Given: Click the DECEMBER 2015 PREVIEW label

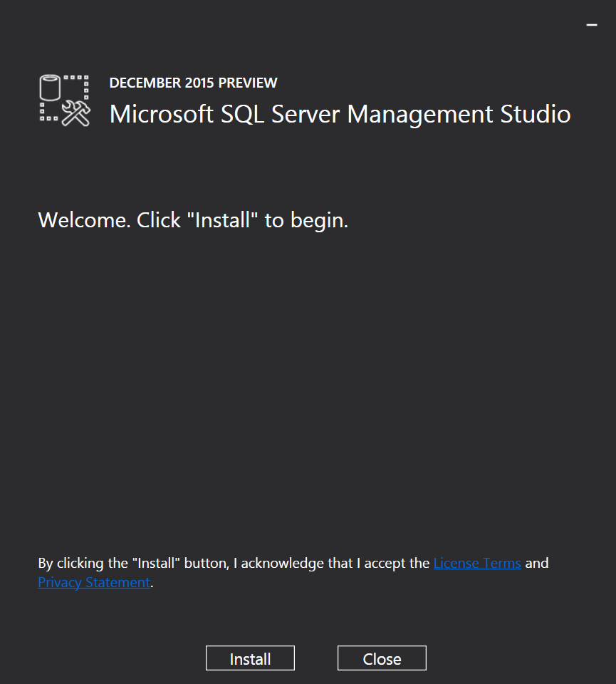Looking at the screenshot, I should [x=193, y=83].
